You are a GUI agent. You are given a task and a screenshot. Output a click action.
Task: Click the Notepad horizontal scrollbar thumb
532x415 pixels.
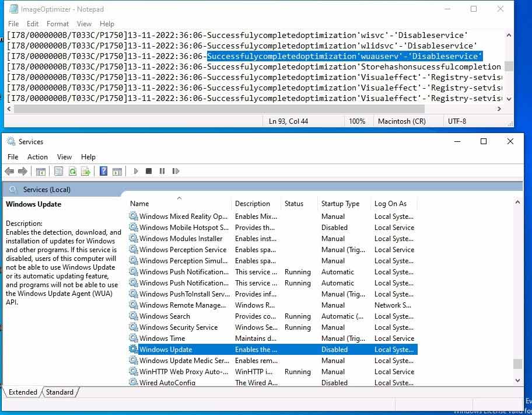point(219,109)
